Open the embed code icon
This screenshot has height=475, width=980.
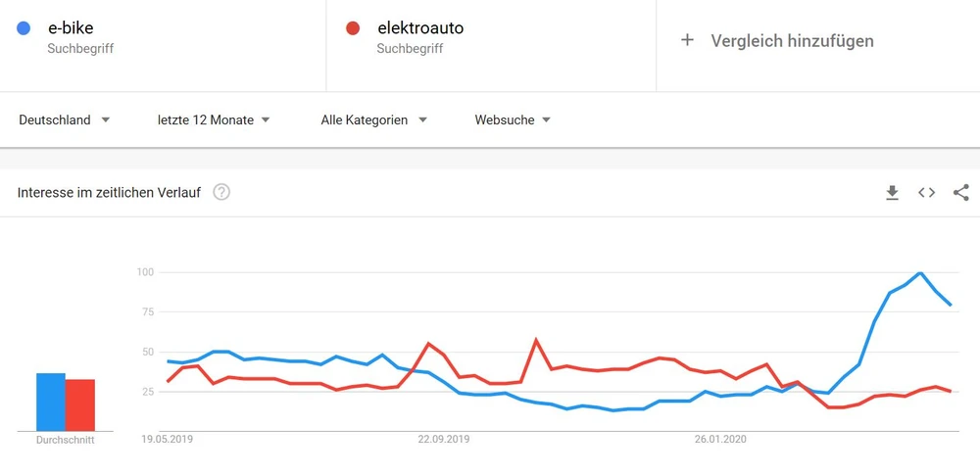(926, 193)
